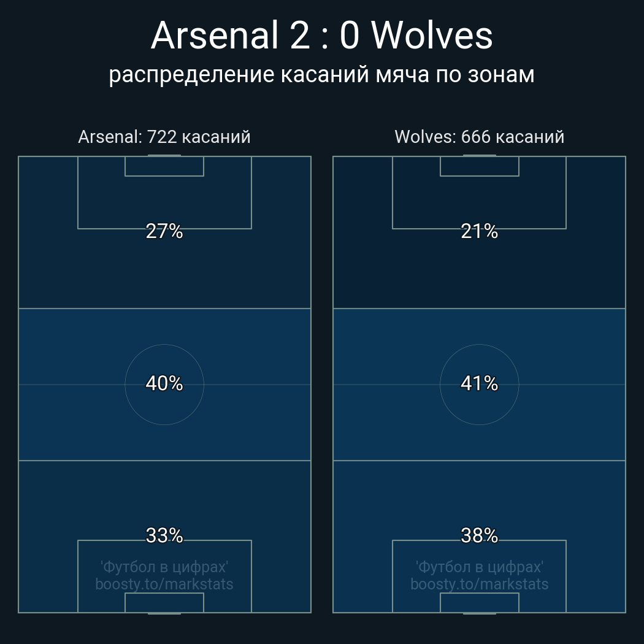Viewport: 644px width, 644px height.
Task: Select Arsenal's 40% midfield zone label
Action: (164, 383)
